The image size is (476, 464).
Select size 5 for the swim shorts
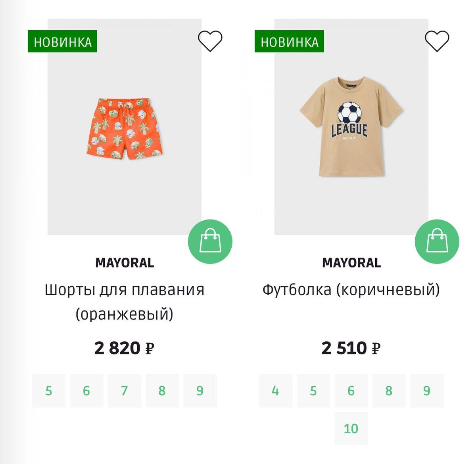coord(48,391)
